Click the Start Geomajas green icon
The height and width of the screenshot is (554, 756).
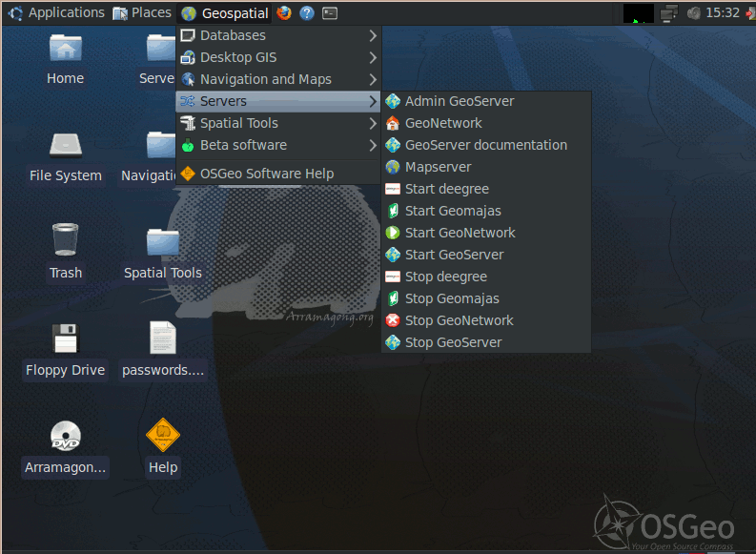pos(393,211)
